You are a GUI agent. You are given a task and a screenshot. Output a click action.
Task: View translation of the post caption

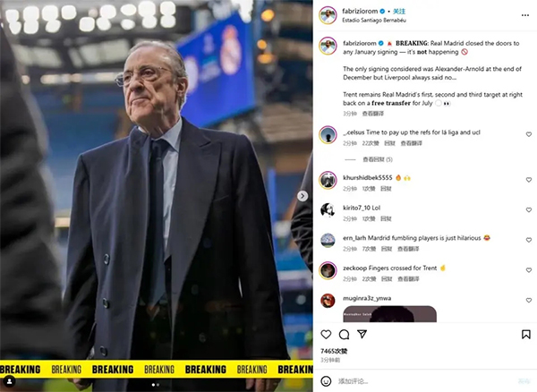pyautogui.click(x=373, y=114)
